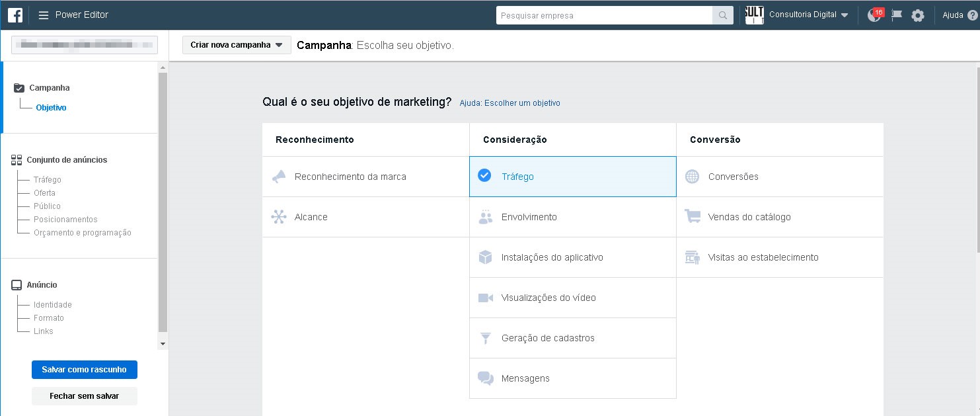Click the search magnifier button
The height and width of the screenshot is (416, 980).
[723, 15]
